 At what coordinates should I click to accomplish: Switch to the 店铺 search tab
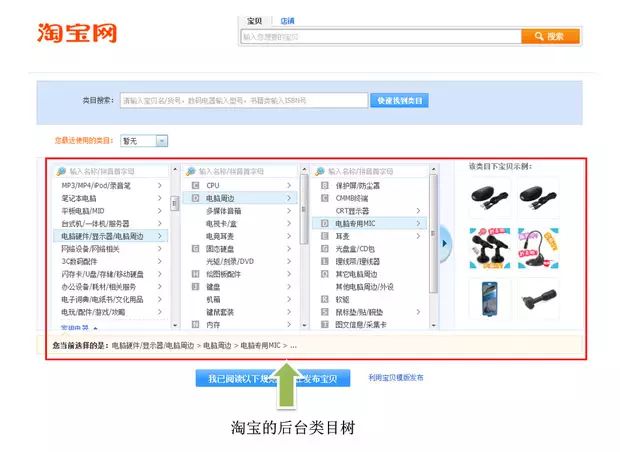tap(287, 21)
